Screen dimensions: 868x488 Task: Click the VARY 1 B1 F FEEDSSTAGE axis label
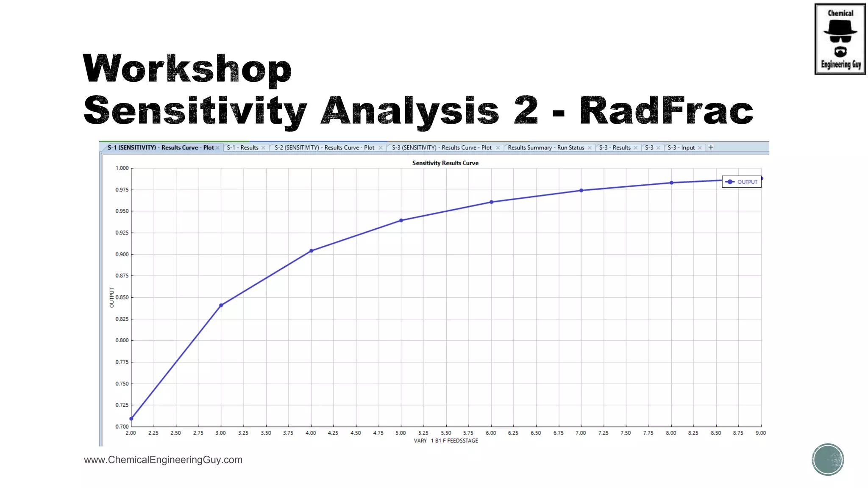[446, 441]
